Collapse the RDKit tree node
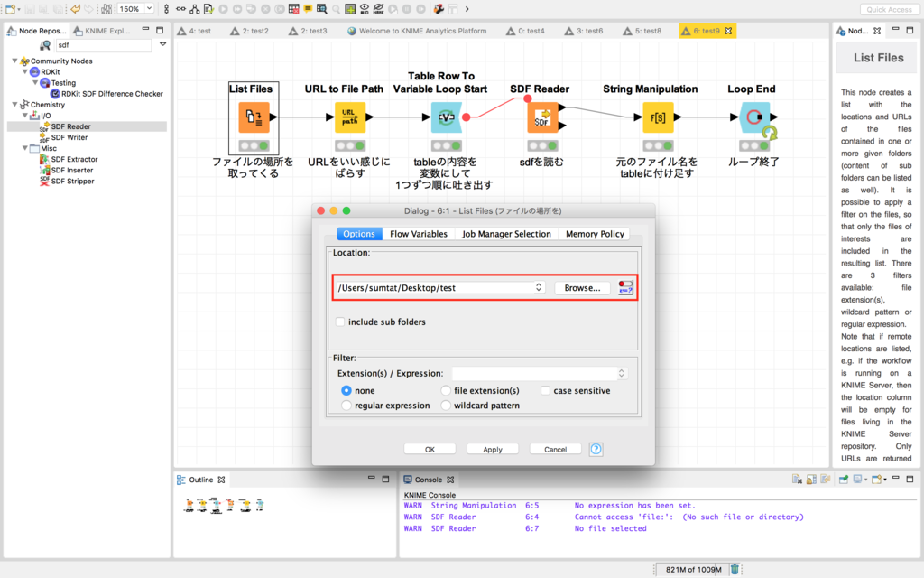924x578 pixels. click(24, 72)
